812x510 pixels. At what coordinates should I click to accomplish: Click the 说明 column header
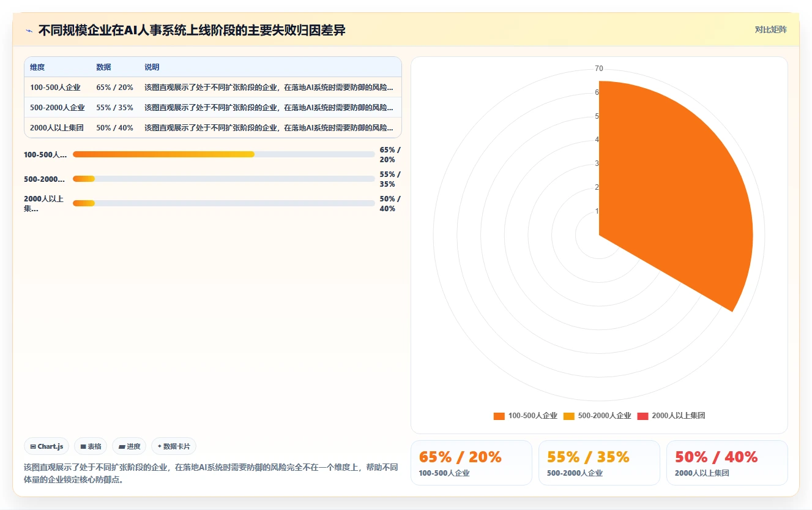[x=152, y=67]
